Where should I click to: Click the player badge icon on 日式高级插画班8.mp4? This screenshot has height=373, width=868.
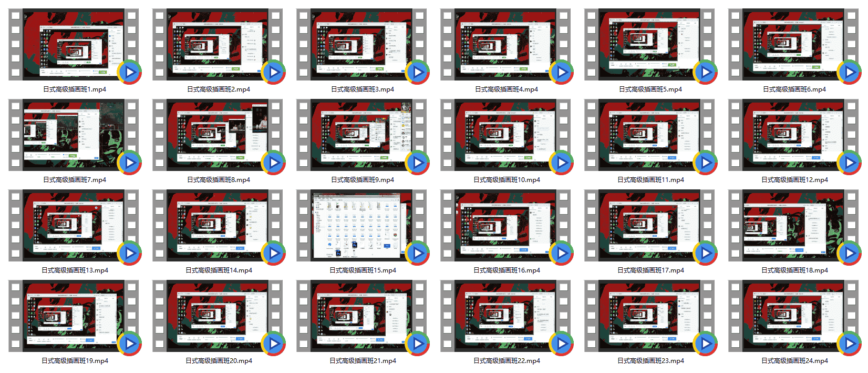[273, 163]
